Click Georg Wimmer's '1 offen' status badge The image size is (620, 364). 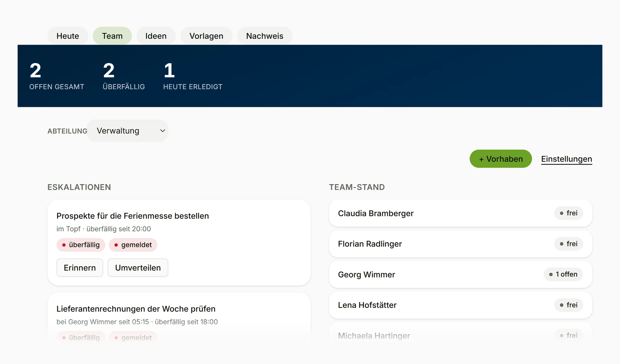click(563, 274)
